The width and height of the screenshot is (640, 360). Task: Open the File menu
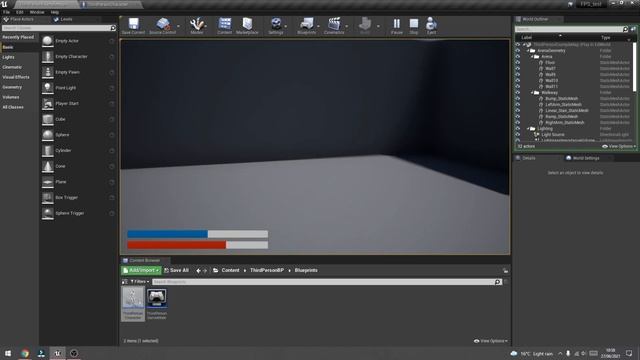[x=7, y=12]
